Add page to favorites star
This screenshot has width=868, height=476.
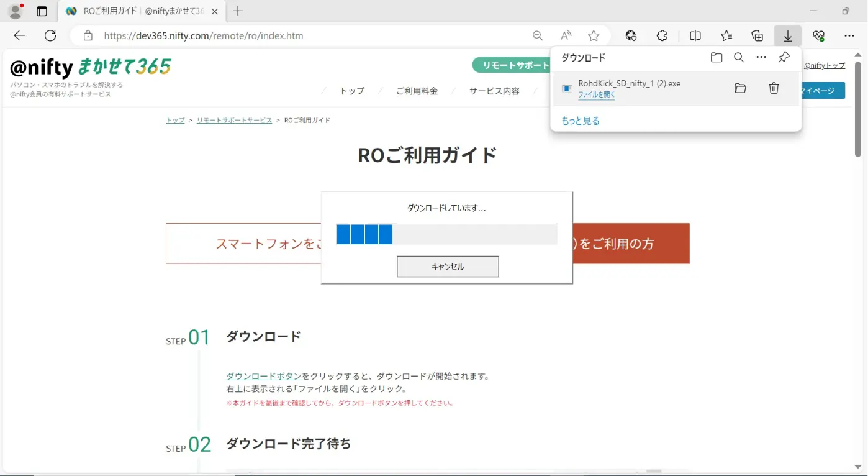(x=594, y=35)
